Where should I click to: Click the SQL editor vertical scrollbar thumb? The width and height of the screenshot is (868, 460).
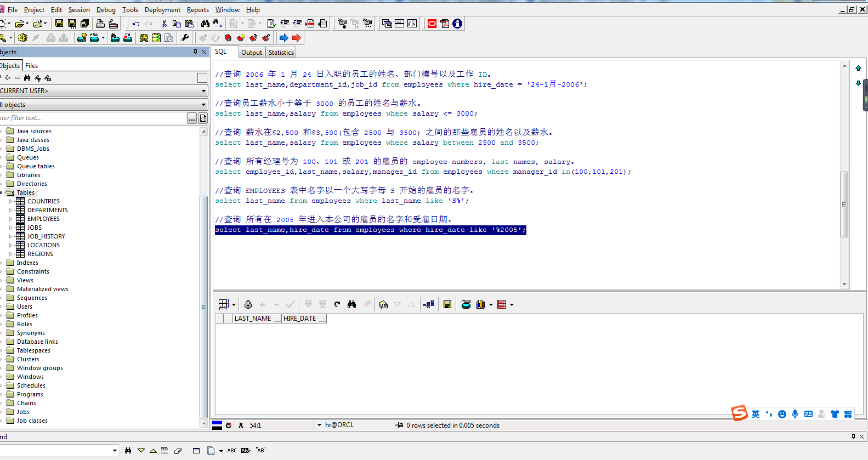pyautogui.click(x=844, y=204)
